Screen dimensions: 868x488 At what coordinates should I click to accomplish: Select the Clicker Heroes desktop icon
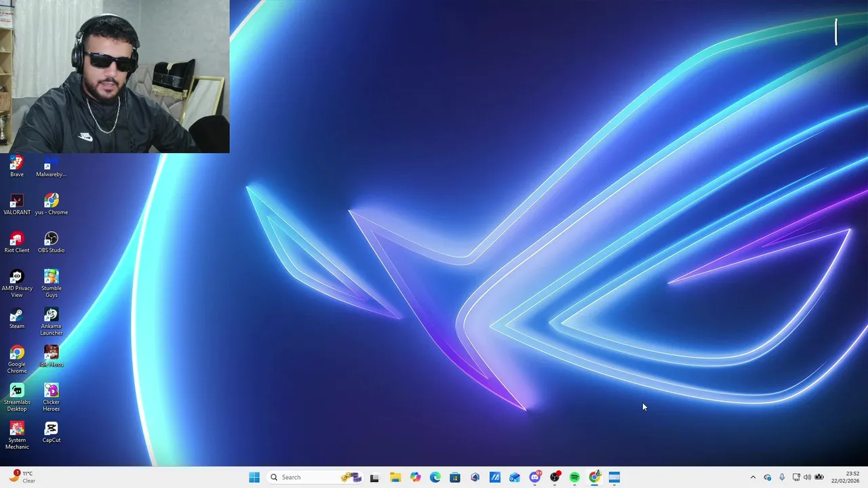(51, 397)
